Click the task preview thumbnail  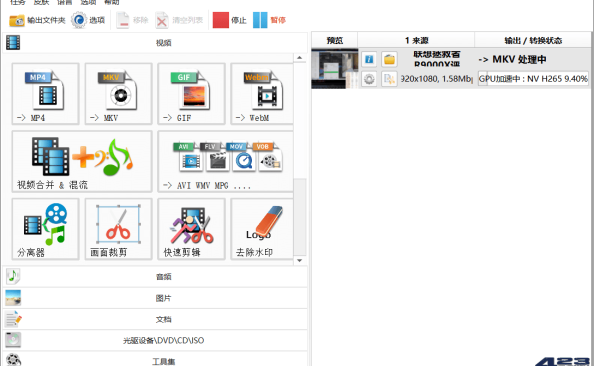335,69
